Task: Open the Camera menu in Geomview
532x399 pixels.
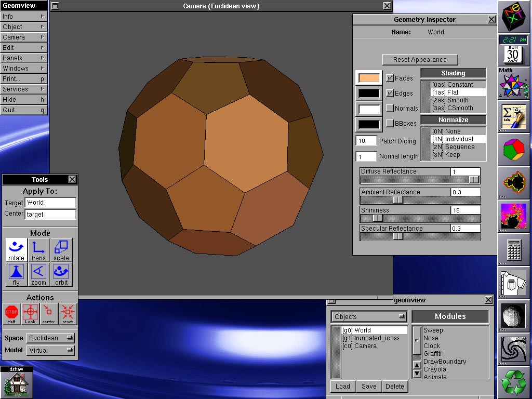Action: pos(23,37)
